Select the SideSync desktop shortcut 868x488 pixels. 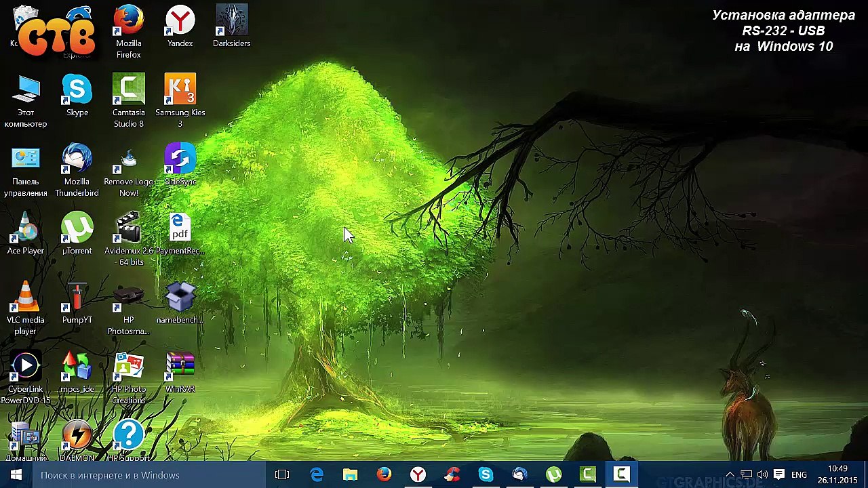coord(180,165)
